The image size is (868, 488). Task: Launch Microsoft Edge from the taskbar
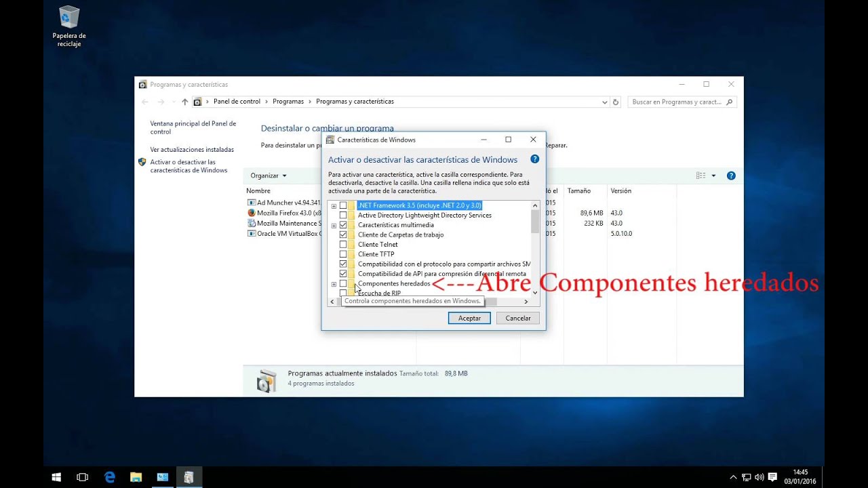pos(110,477)
